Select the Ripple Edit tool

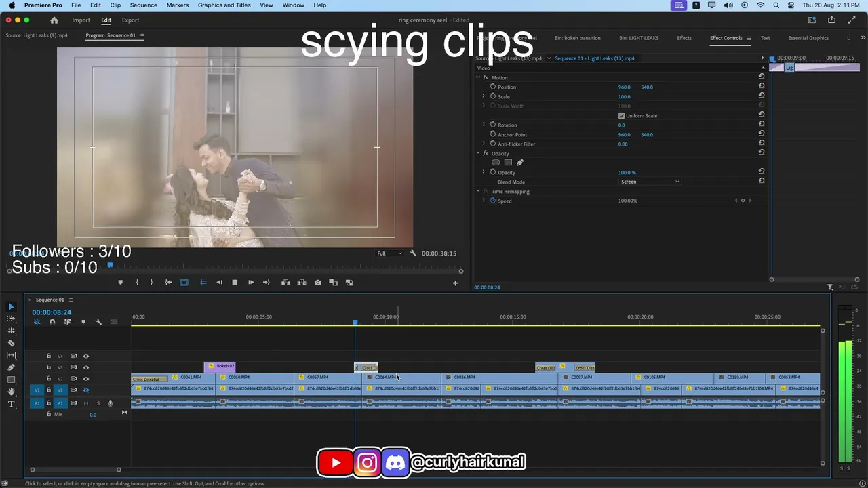pos(11,331)
